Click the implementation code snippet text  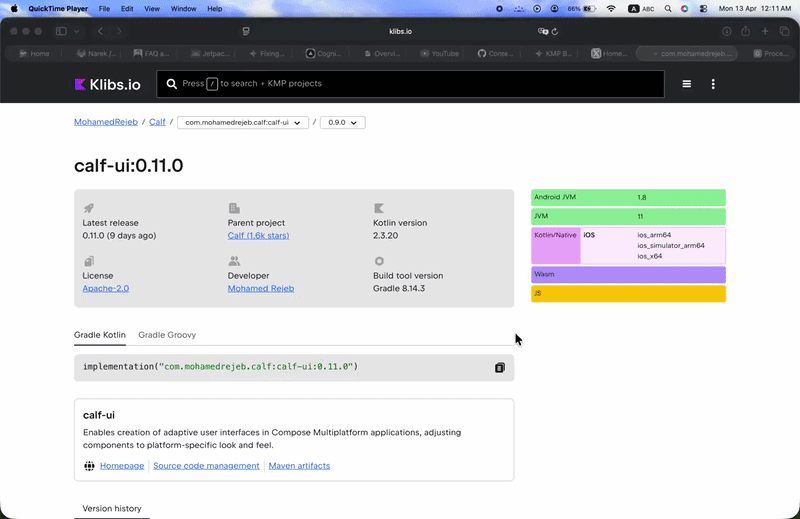click(x=220, y=366)
